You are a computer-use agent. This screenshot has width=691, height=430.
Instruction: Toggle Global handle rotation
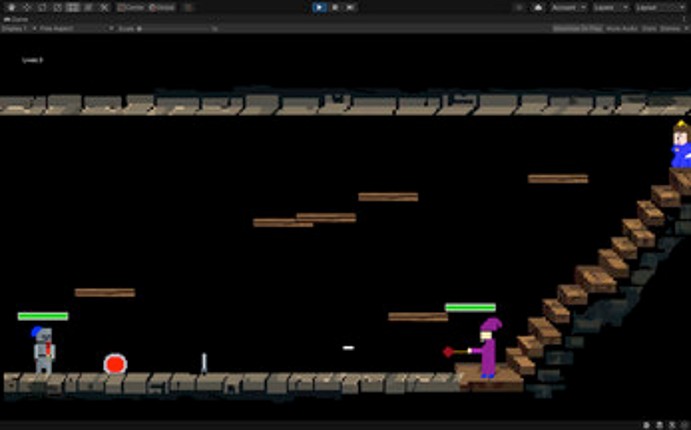pyautogui.click(x=162, y=7)
